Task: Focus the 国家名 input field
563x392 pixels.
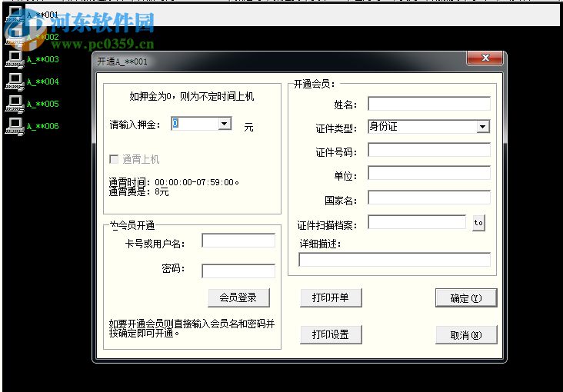Action: (429, 198)
